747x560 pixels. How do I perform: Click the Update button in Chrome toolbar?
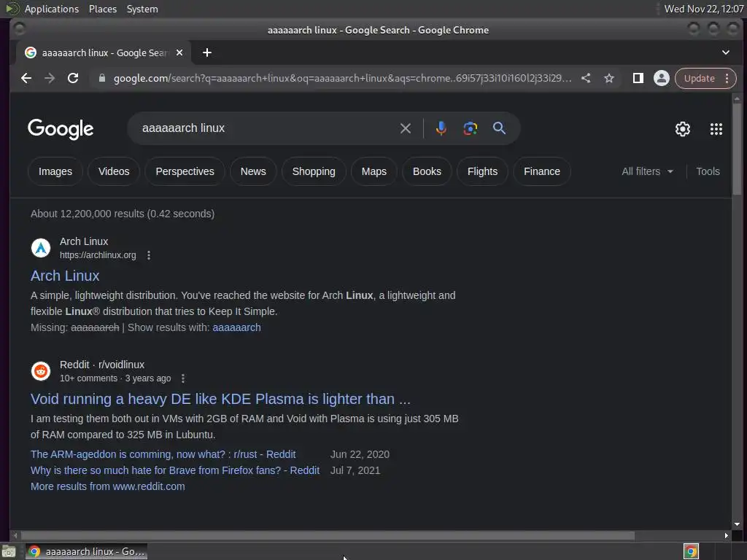(x=699, y=78)
